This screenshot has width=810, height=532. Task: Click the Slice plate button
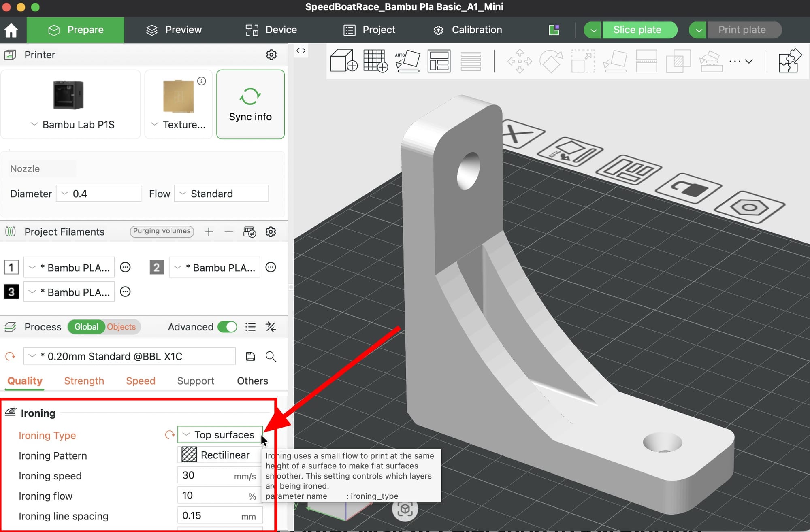(x=637, y=30)
